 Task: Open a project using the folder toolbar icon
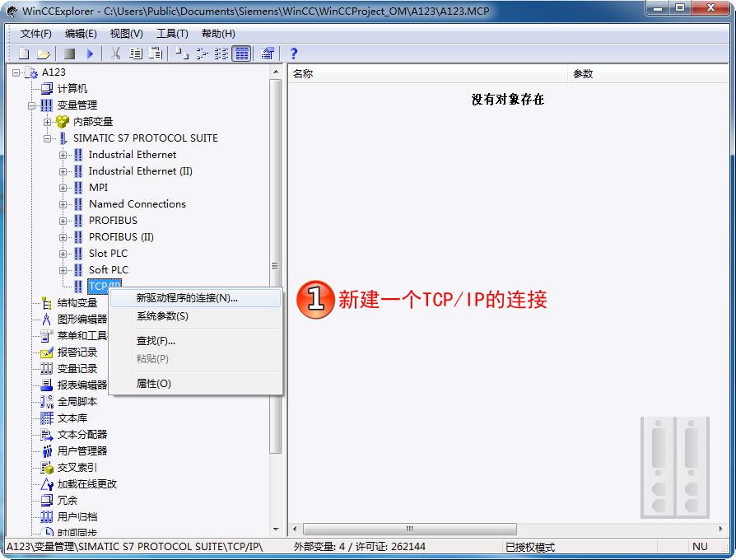click(x=44, y=54)
